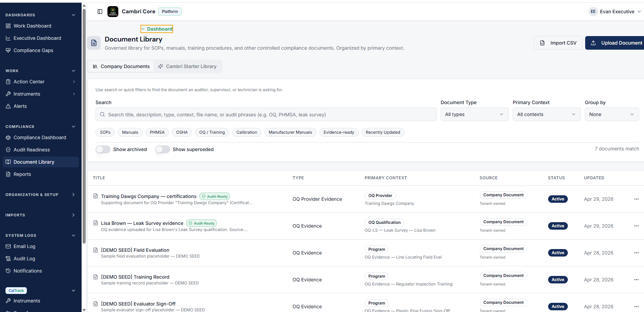Viewport: 644px width, 312px height.
Task: Collapse the Dashboards section chevron
Action: click(x=73, y=15)
